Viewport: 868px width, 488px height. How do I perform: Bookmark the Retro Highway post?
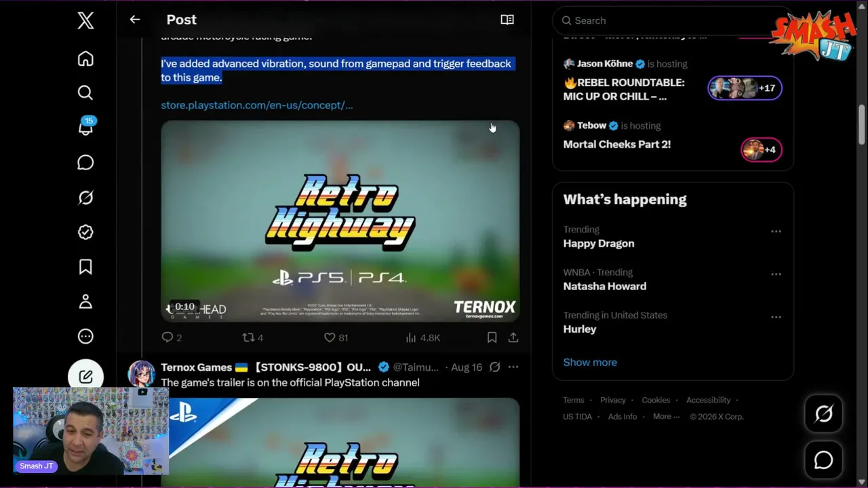(x=492, y=337)
